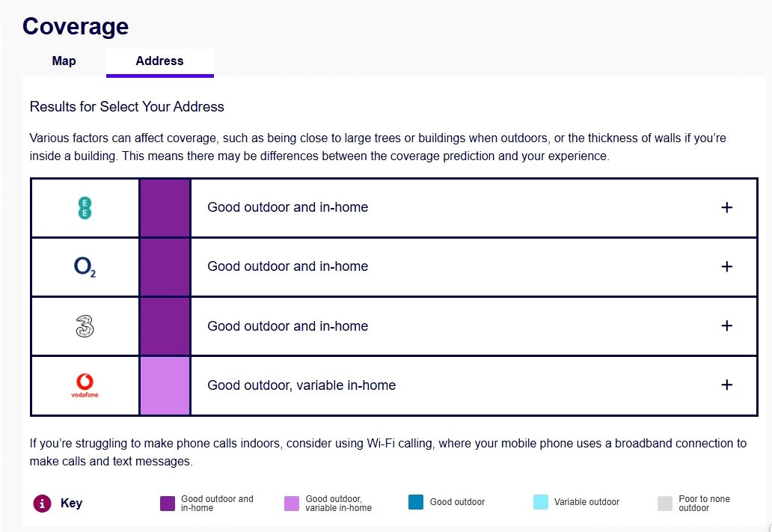Screen dimensions: 772x532
Task: Click the variable in-home key swatch
Action: (x=292, y=503)
